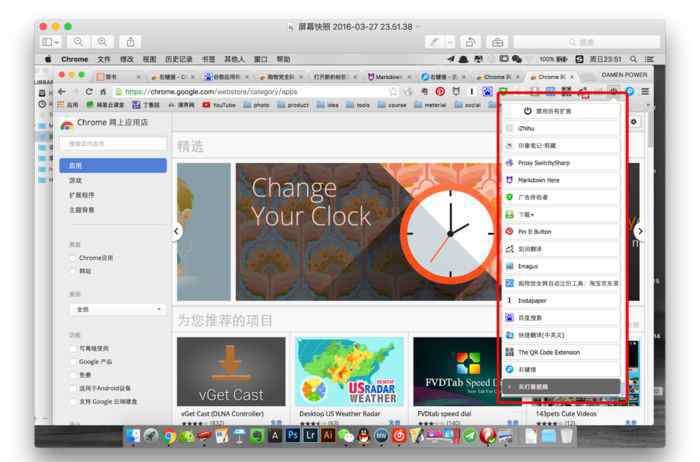
Task: Check the Google 产品 checkbox
Action: pyautogui.click(x=73, y=362)
